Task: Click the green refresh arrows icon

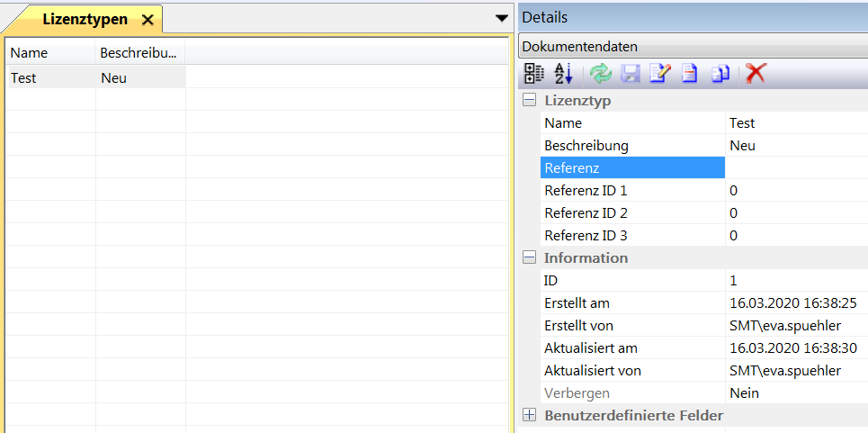Action: click(x=600, y=75)
